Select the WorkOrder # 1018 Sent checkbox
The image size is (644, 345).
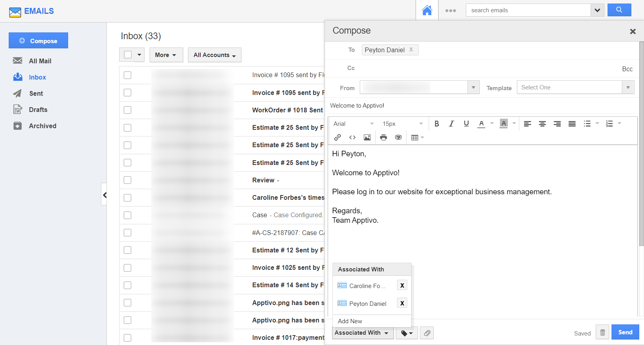[x=127, y=110]
